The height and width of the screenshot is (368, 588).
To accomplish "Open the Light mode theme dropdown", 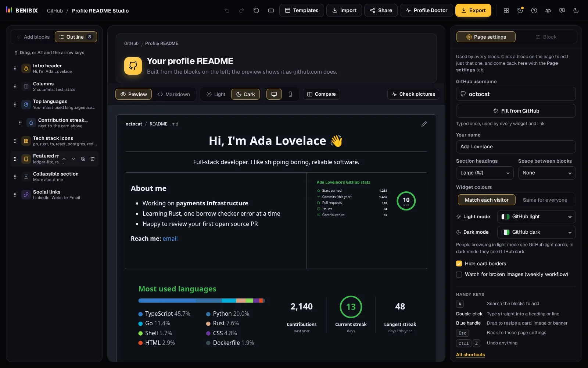I will click(537, 217).
